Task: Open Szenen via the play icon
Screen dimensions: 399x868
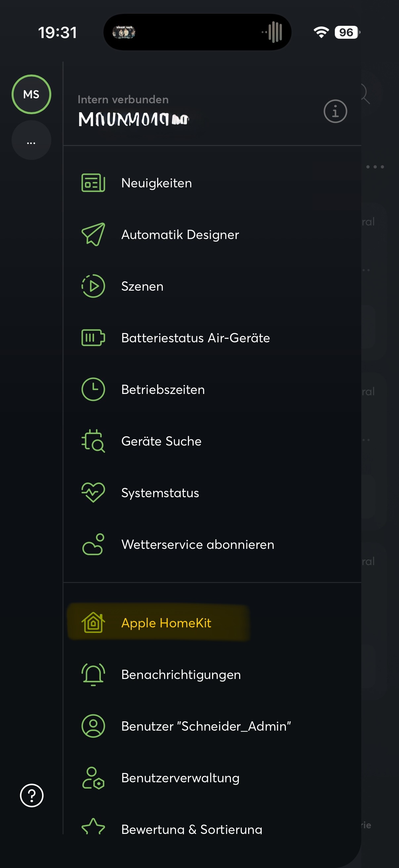Action: click(x=93, y=286)
